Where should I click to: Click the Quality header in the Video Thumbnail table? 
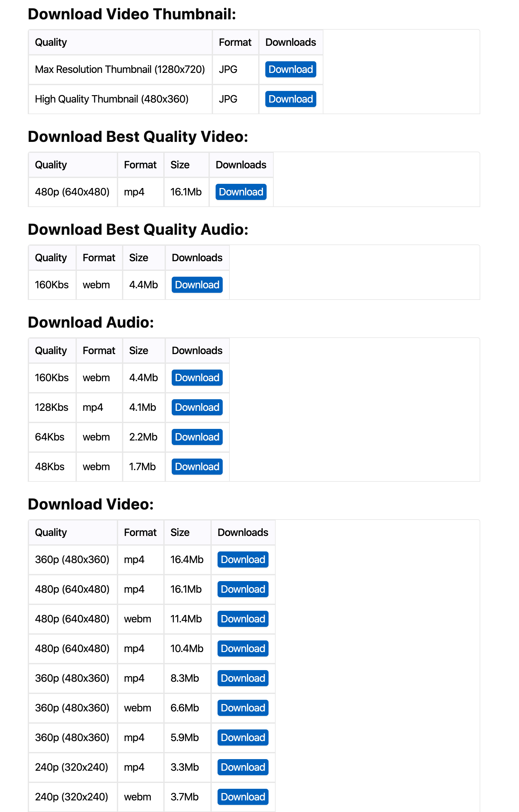pos(120,43)
